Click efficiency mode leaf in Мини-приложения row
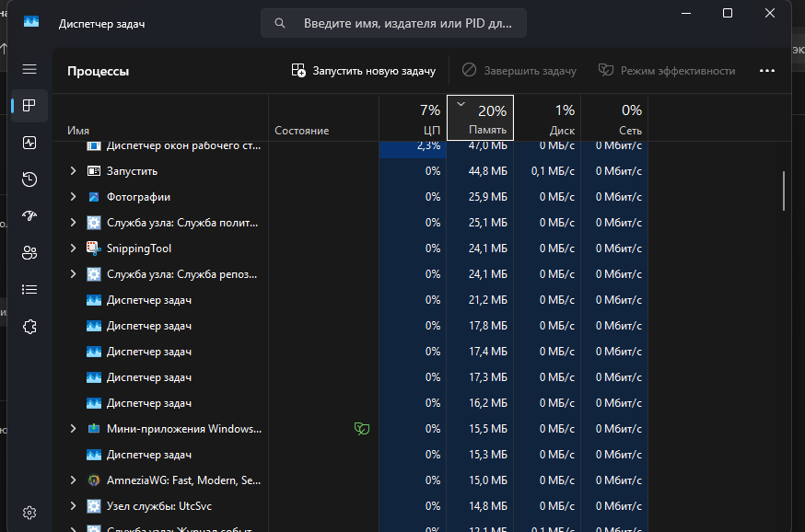Image resolution: width=805 pixels, height=532 pixels. pyautogui.click(x=362, y=428)
